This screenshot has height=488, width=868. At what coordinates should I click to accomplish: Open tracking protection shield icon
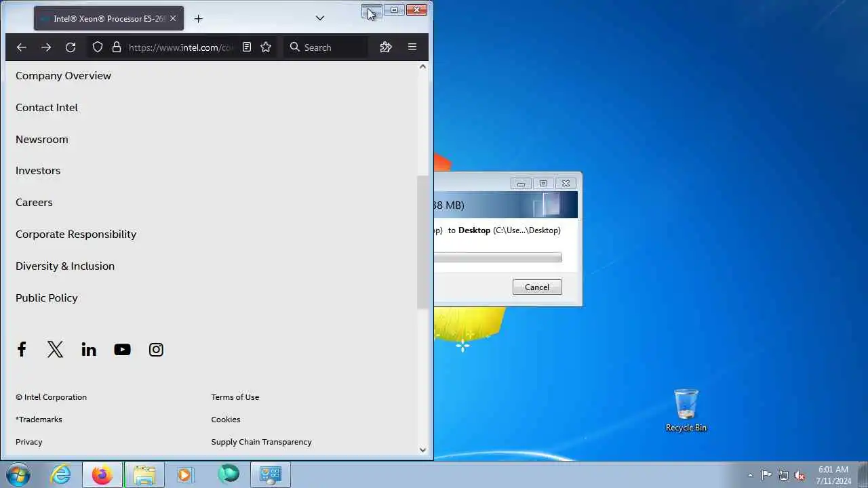pos(98,47)
